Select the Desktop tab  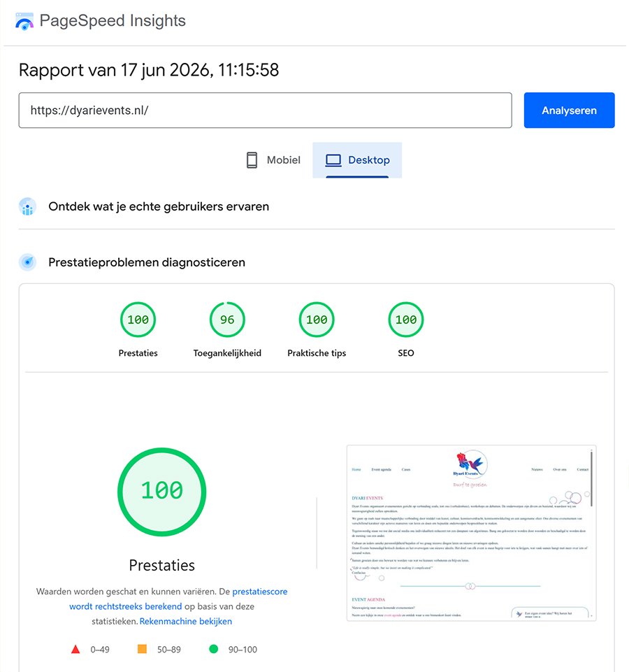pos(357,160)
